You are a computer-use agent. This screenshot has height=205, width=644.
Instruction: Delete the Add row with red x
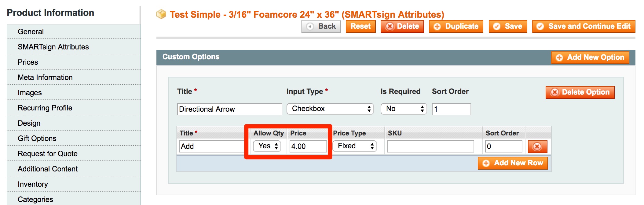537,147
